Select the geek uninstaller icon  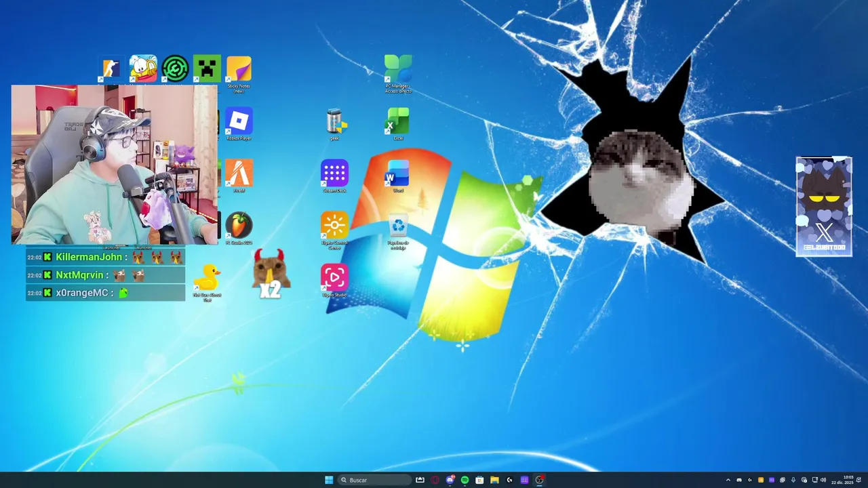tap(335, 124)
